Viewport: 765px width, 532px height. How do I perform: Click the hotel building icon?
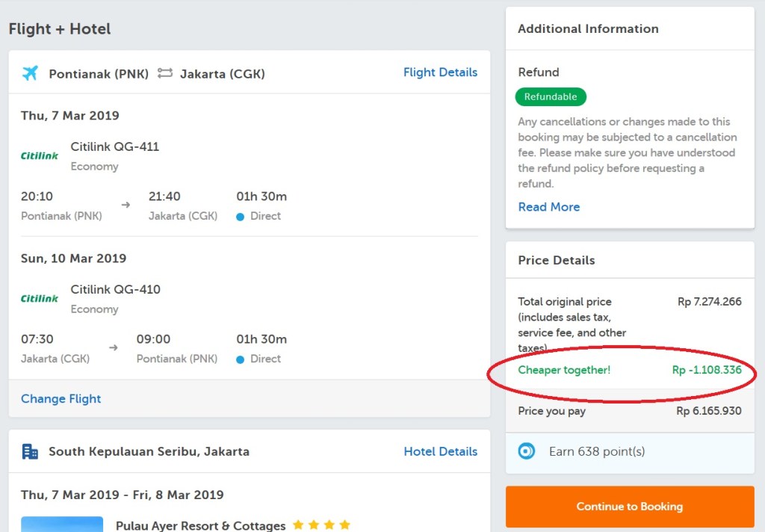[x=30, y=451]
